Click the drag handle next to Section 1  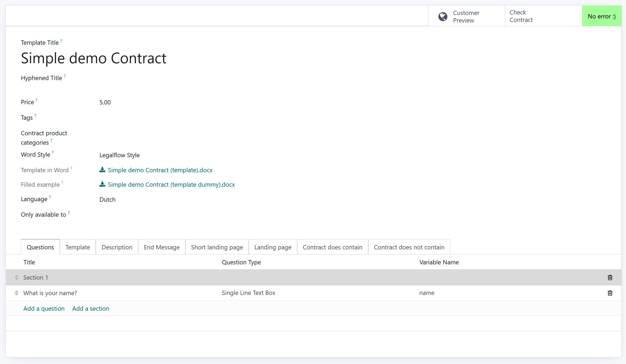16,277
